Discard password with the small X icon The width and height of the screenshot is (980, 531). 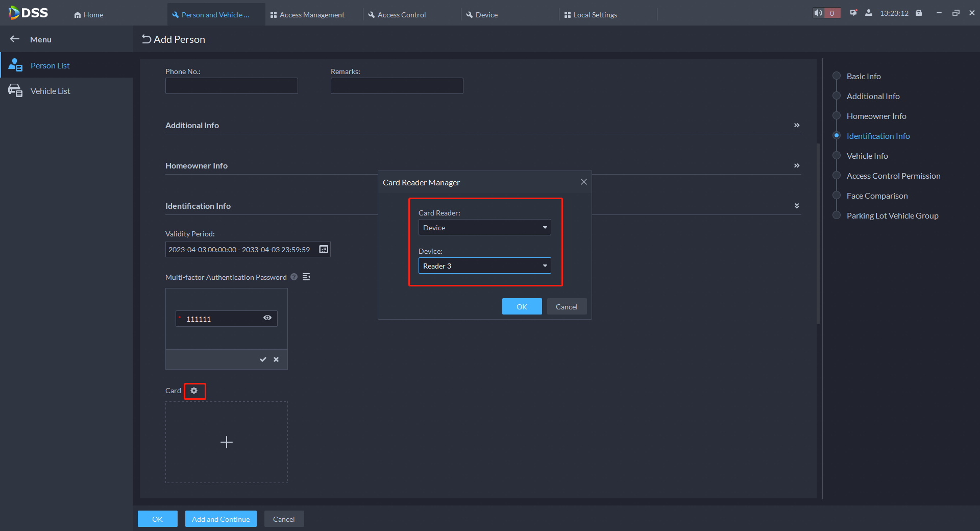point(276,359)
